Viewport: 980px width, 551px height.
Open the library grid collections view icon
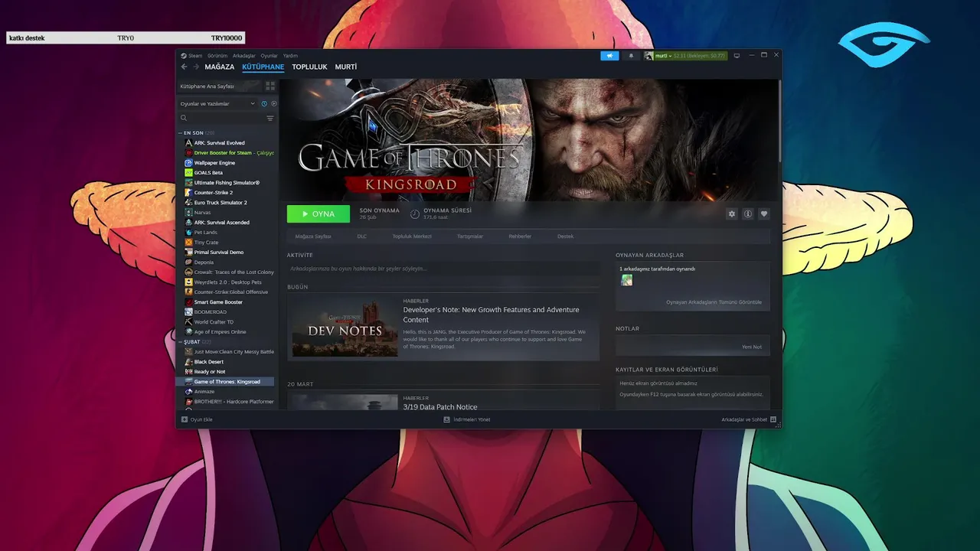[269, 86]
